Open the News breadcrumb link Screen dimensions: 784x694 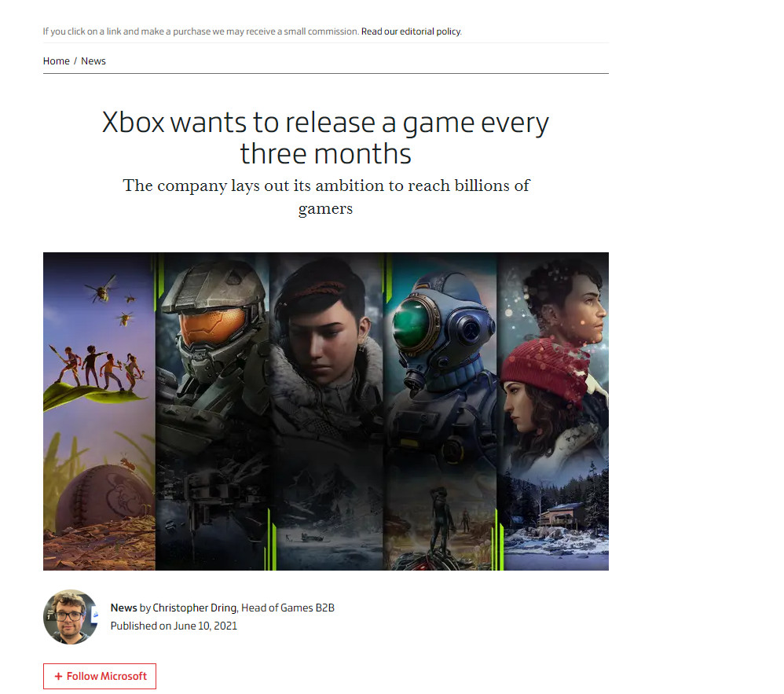93,61
